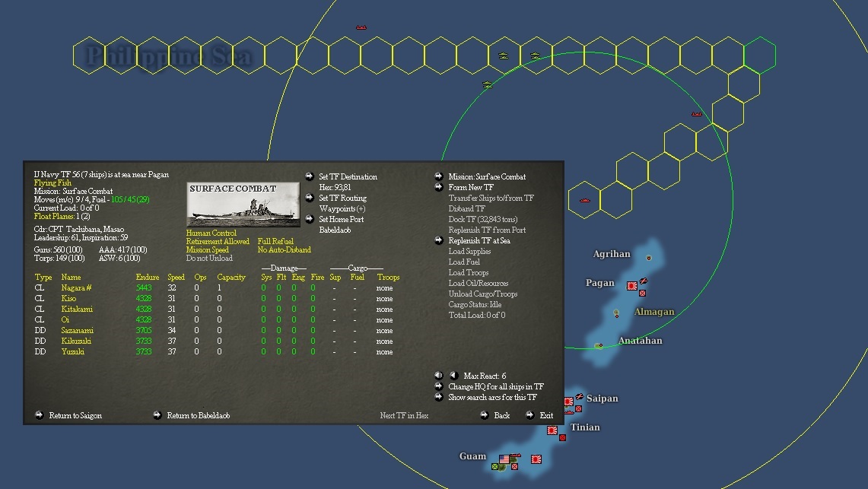The width and height of the screenshot is (868, 489).
Task: Select the Agrihan island dot
Action: [649, 258]
